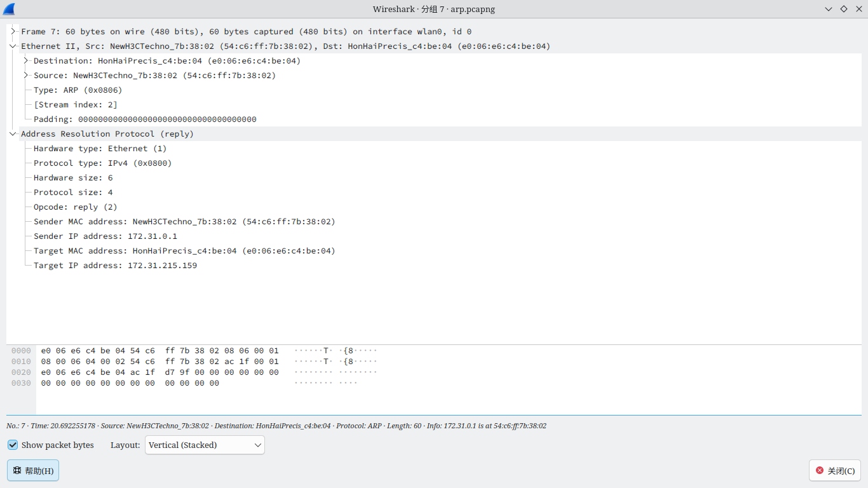
Task: Select the Hardware type: Ethernet row
Action: (x=100, y=149)
